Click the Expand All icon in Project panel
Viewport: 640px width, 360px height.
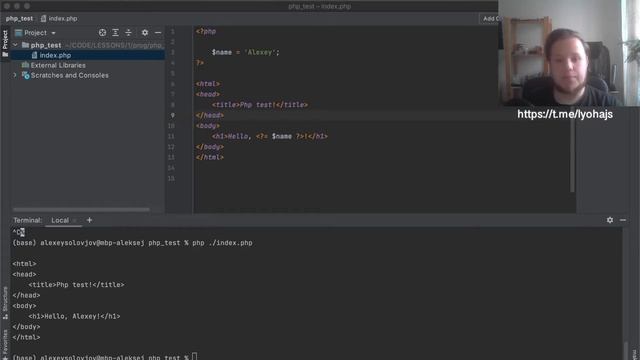click(116, 33)
